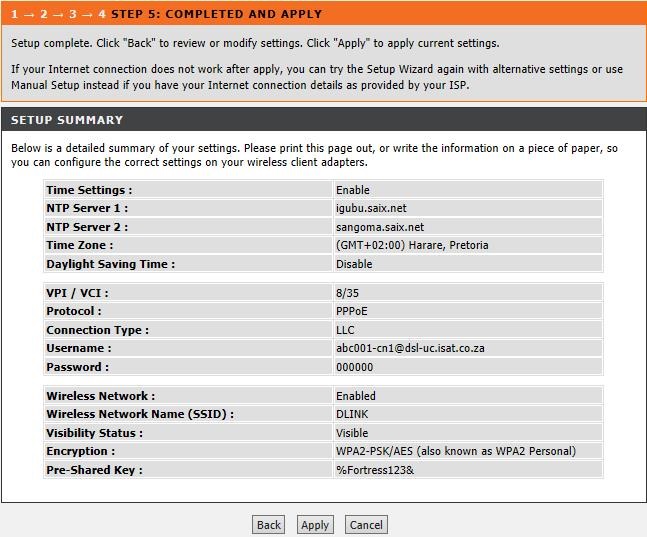Click the Back button
The height and width of the screenshot is (537, 647).
[268, 525]
